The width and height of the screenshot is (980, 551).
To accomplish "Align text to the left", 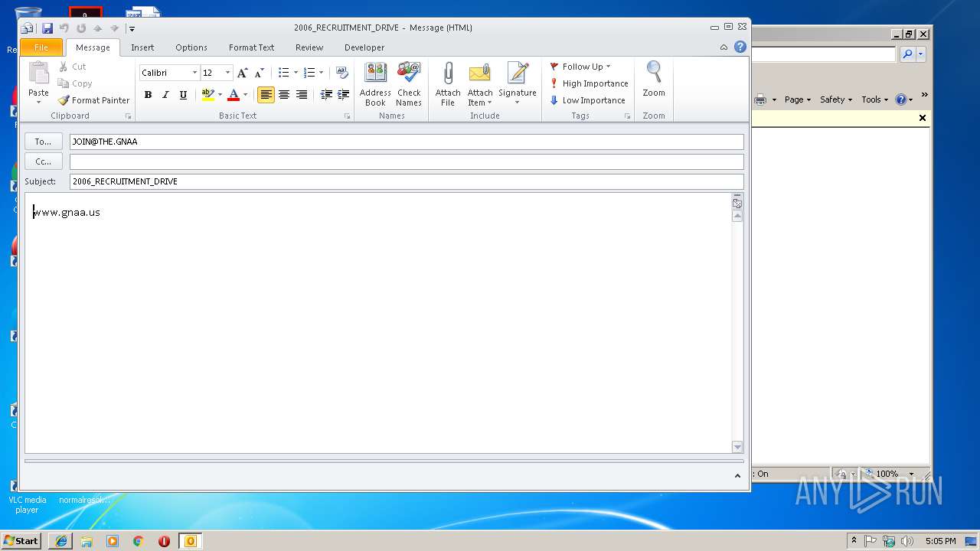I will [x=266, y=95].
